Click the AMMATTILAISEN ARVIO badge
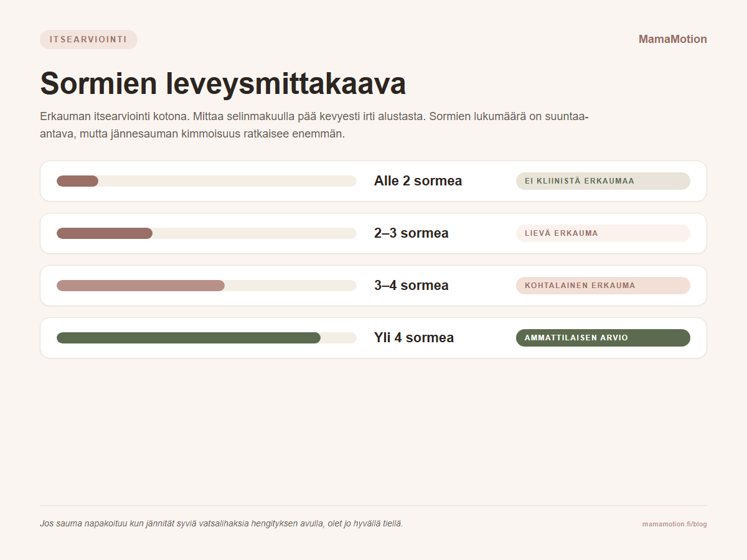Screen dimensions: 747x560 (603, 338)
